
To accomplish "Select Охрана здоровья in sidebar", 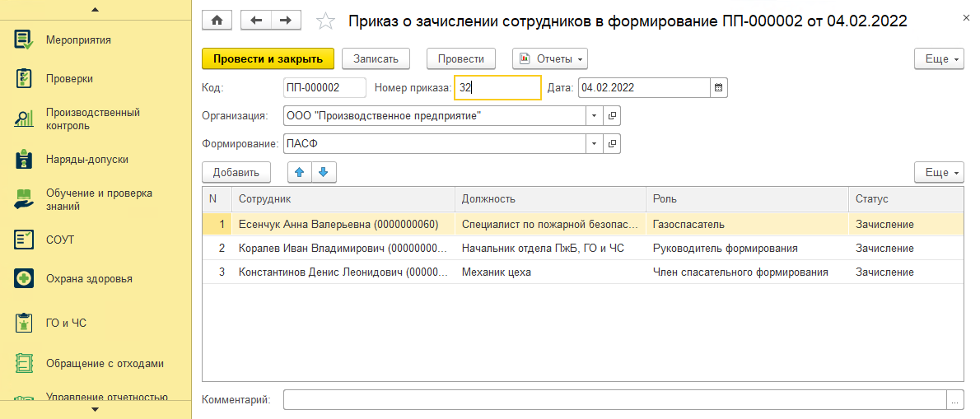I will 90,278.
